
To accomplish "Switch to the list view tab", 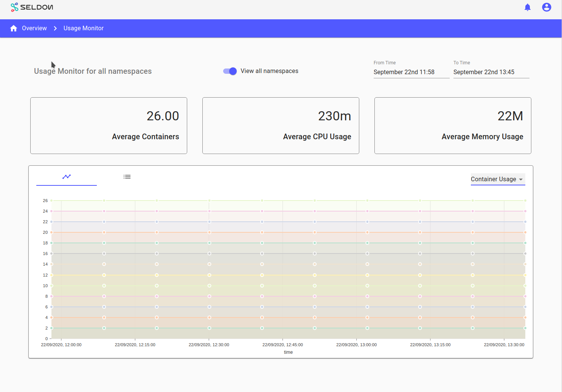I will 127,177.
